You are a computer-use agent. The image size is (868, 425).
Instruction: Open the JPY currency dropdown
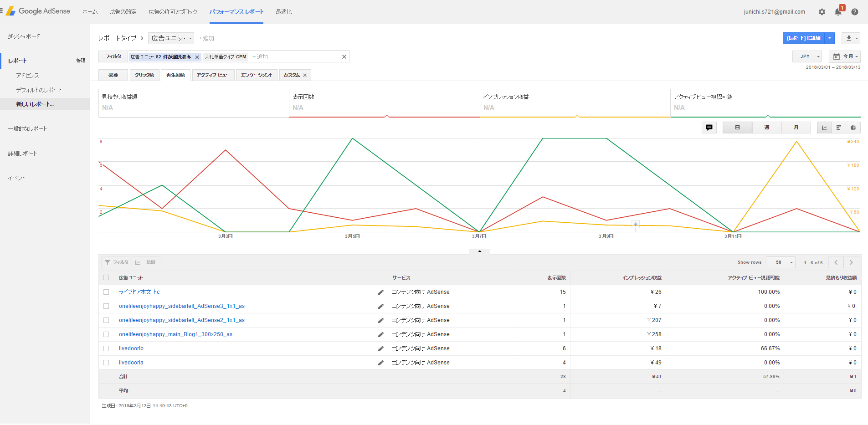[x=807, y=56]
